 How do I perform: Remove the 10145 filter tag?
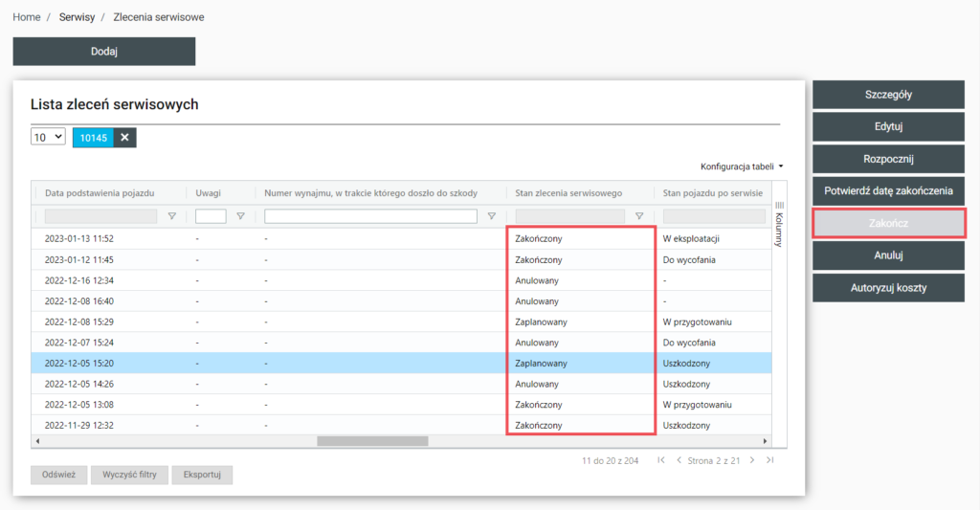124,138
